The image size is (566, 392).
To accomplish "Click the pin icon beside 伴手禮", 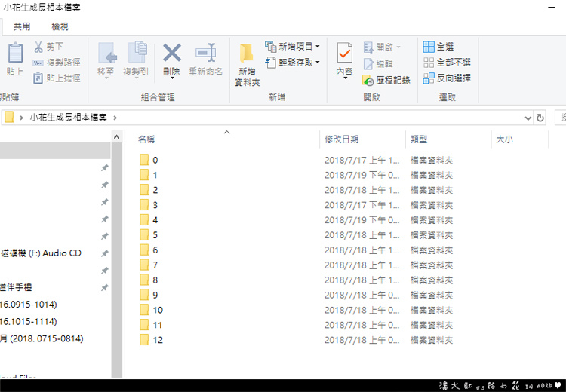I will pyautogui.click(x=105, y=287).
